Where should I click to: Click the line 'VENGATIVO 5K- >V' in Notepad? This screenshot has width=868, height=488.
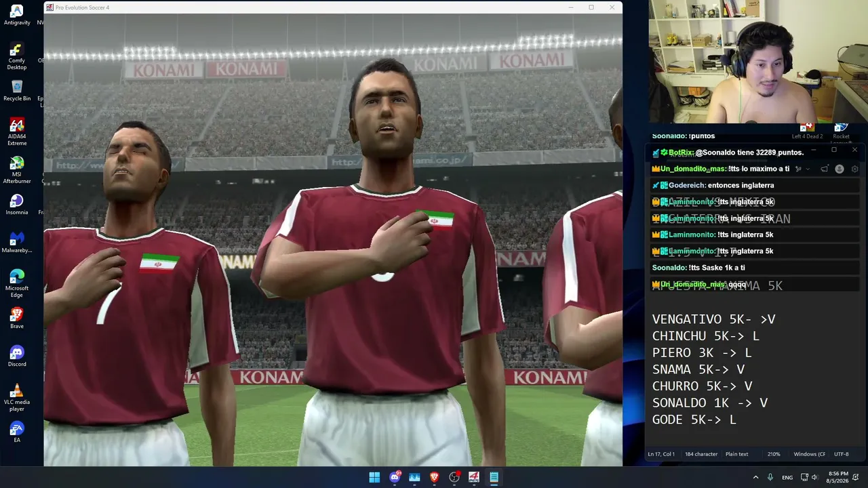click(x=713, y=319)
